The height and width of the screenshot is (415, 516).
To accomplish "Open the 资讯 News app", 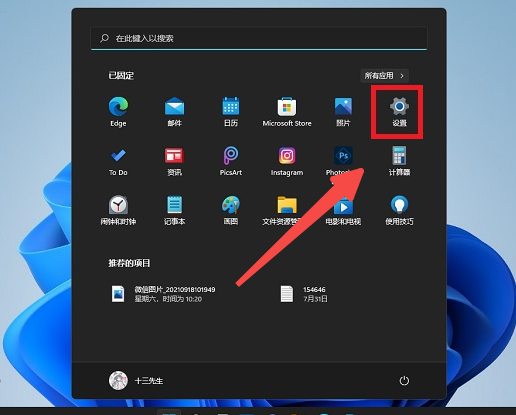I will [x=174, y=161].
